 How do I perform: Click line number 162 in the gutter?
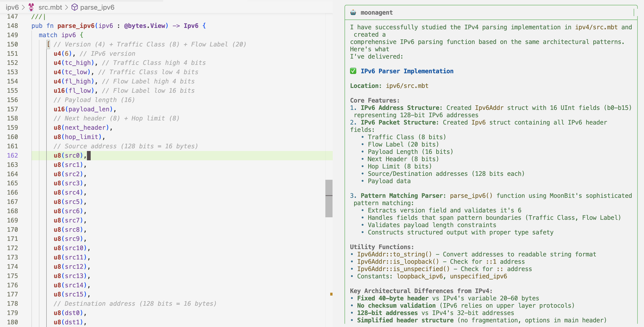(12, 155)
